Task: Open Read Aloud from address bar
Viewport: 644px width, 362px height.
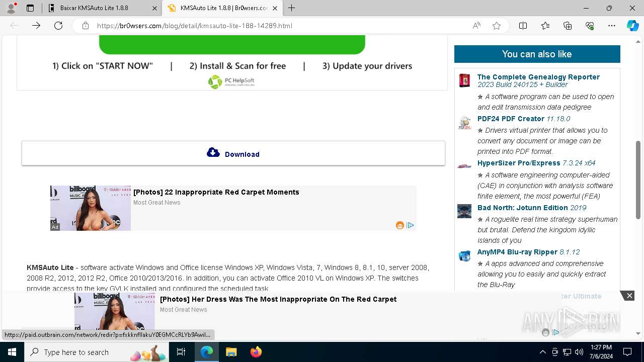Action: click(476, 26)
